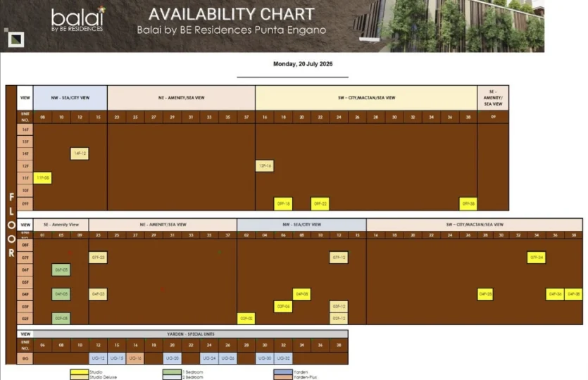Select unit cell 02F-05
This screenshot has width=588, height=380.
tap(61, 319)
